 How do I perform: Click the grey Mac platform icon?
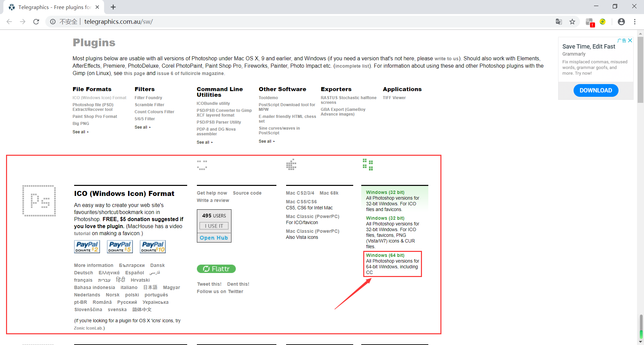pos(291,164)
